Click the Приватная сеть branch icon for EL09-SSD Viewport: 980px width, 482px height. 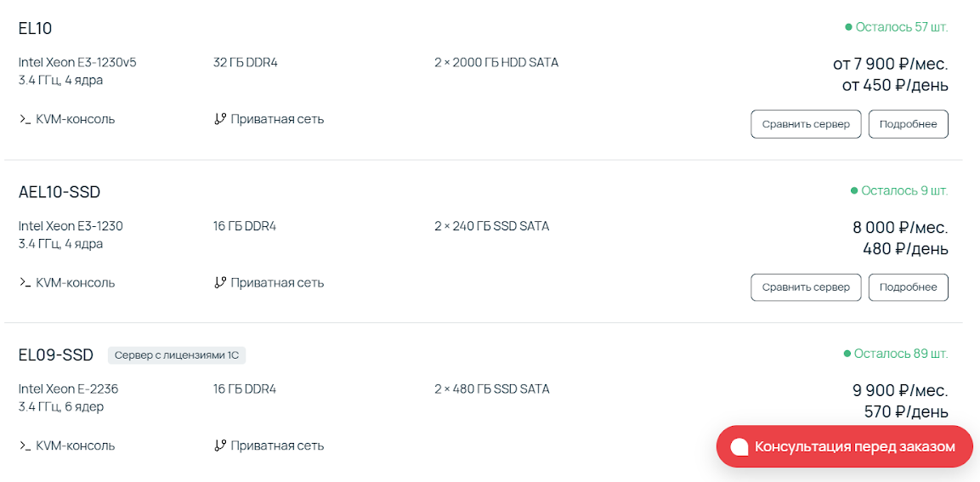point(219,445)
